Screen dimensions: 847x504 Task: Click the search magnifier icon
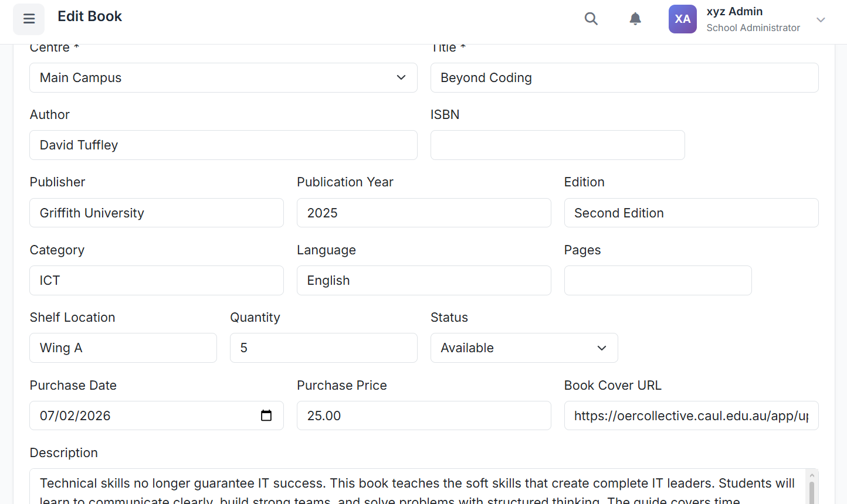click(x=591, y=19)
